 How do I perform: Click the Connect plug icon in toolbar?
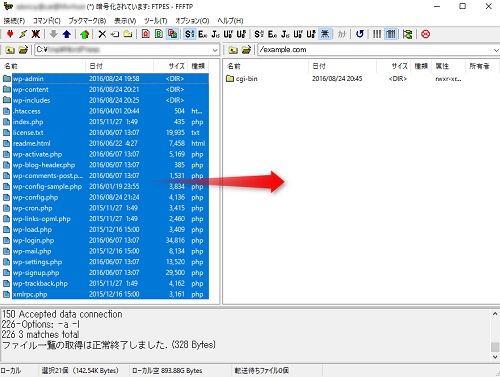(10, 34)
